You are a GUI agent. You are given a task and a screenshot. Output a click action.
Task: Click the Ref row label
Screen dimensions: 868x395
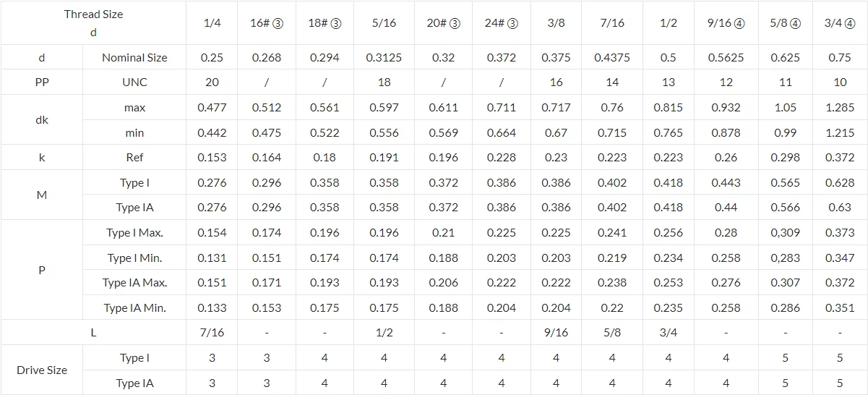134,158
